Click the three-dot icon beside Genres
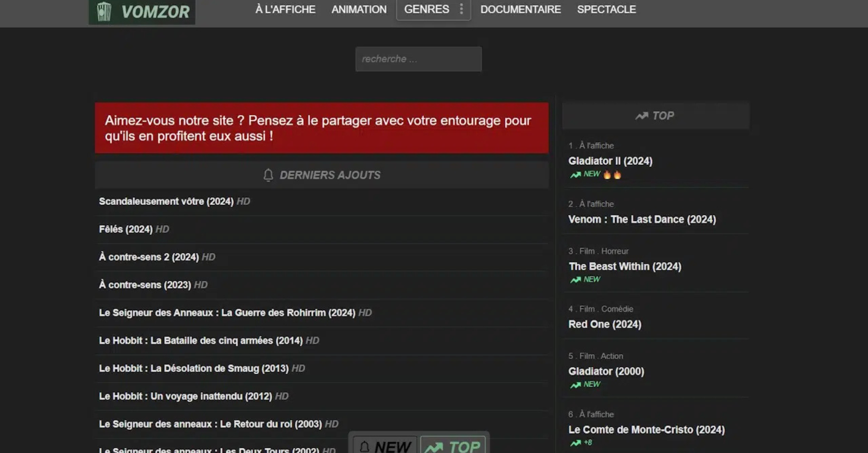 pyautogui.click(x=461, y=9)
